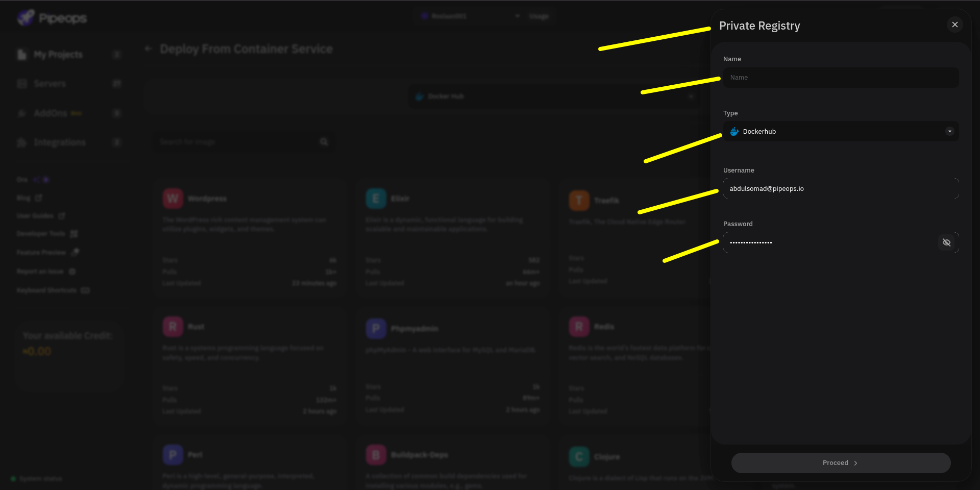Click the search magnifier icon
The height and width of the screenshot is (490, 980).
324,142
